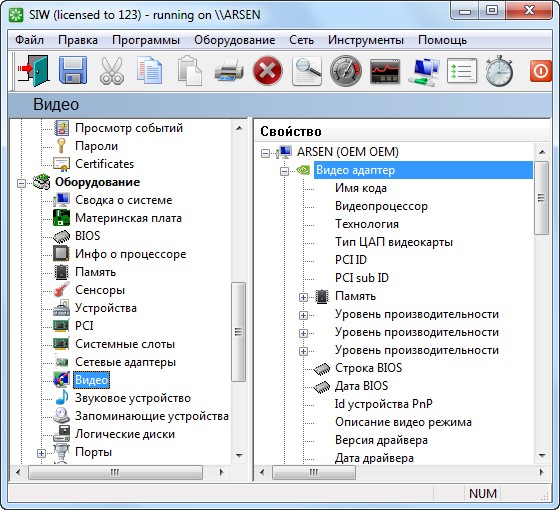560x510 pixels.
Task: Open the Инструменты menu
Action: click(366, 40)
